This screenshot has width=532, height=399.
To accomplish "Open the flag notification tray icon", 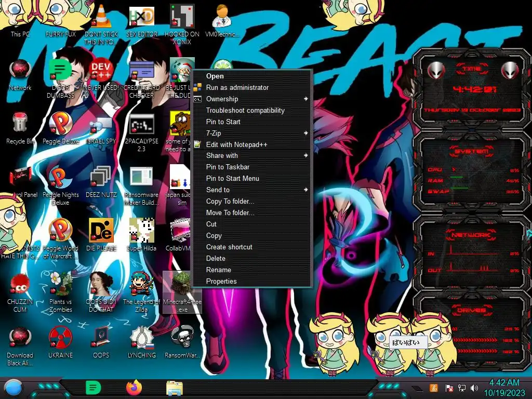I will click(x=449, y=388).
